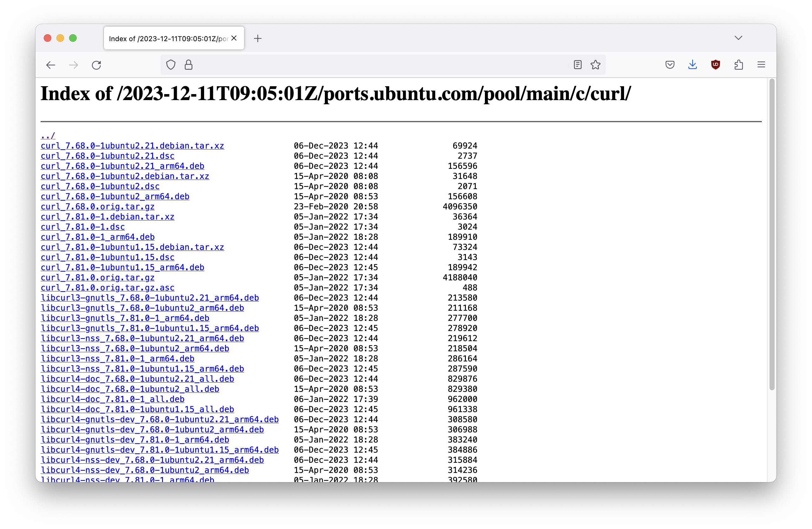Open the Firefox application hamburger menu
The width and height of the screenshot is (812, 529).
click(x=761, y=65)
